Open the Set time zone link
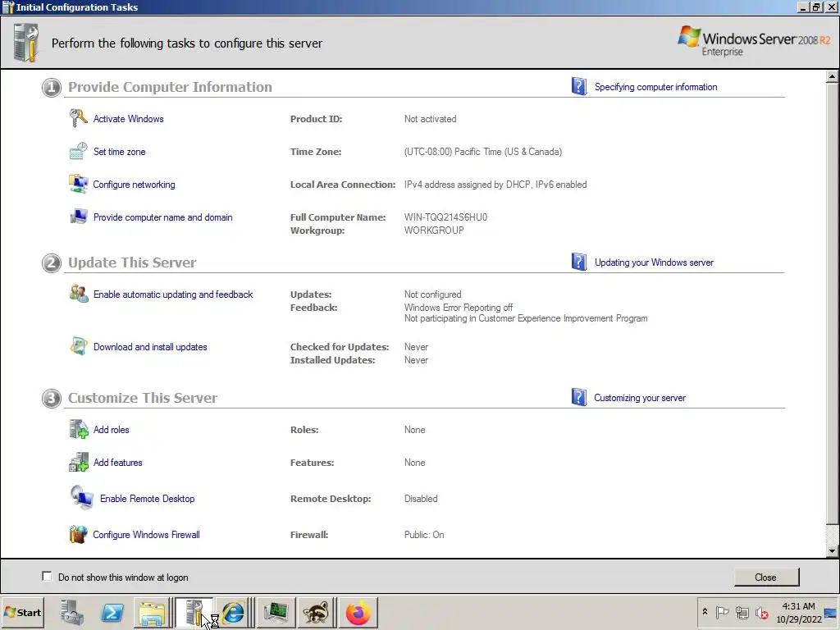Viewport: 840px width, 630px height. click(120, 152)
